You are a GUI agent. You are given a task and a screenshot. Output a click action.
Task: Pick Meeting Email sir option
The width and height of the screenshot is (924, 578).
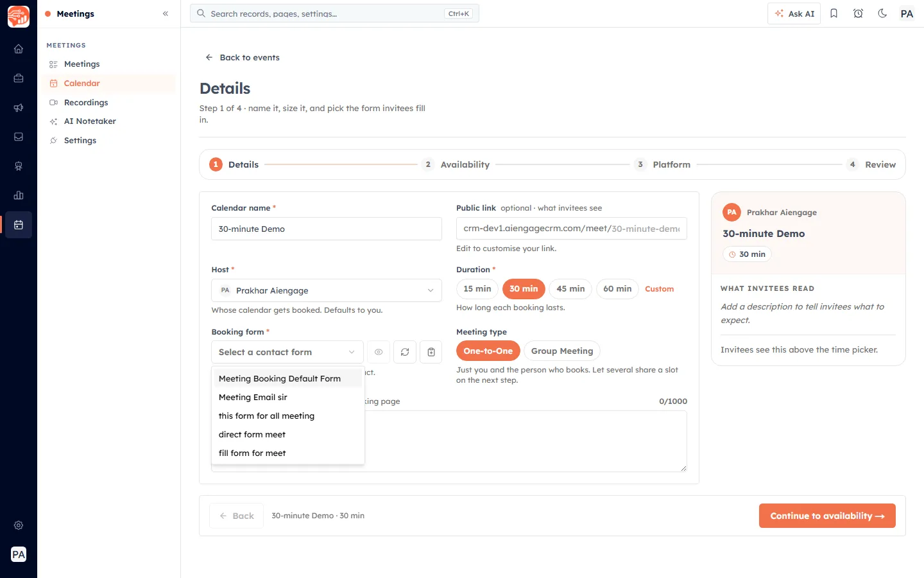(x=287, y=397)
